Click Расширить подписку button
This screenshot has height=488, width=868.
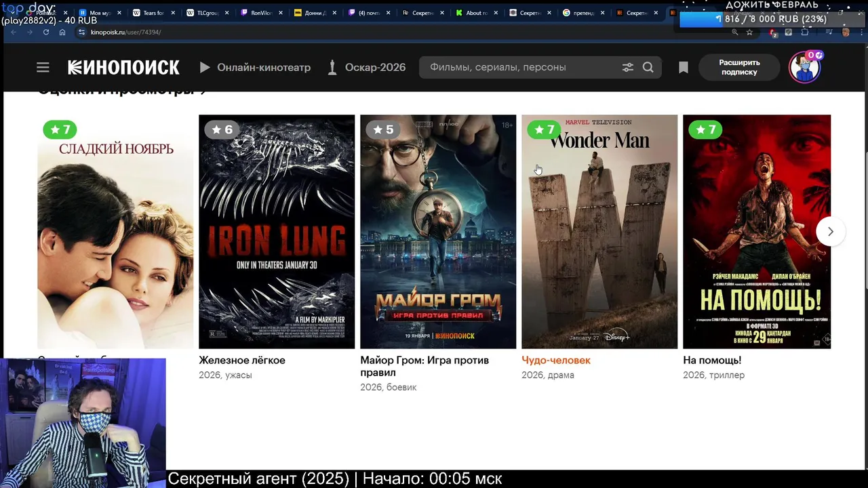pyautogui.click(x=739, y=67)
